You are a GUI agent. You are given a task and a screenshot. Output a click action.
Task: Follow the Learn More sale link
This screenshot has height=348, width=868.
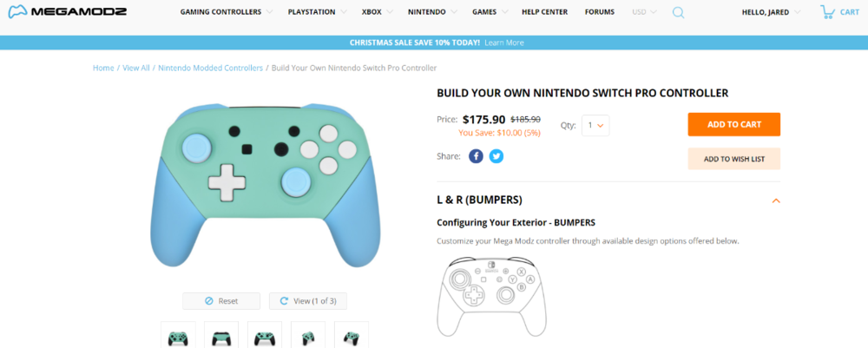[504, 43]
